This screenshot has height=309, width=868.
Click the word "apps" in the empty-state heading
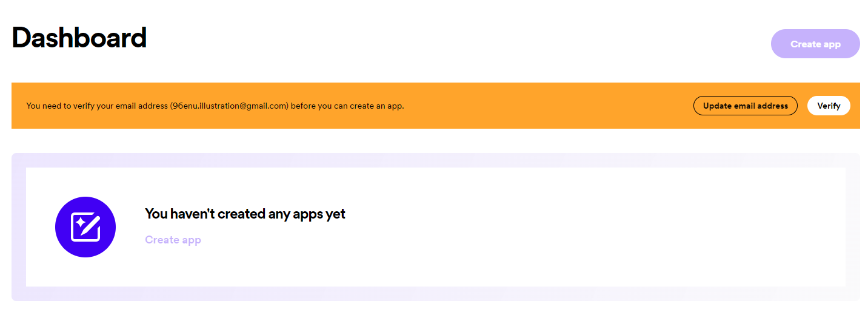[308, 214]
